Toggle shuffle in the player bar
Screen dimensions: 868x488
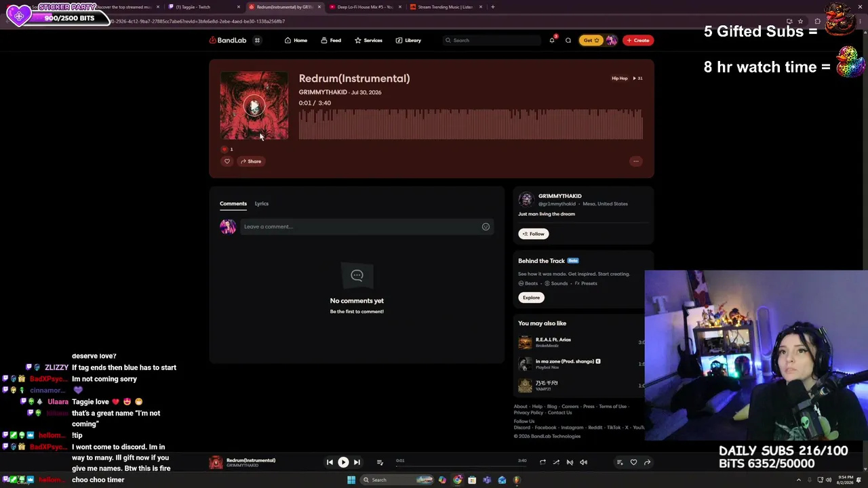tap(556, 462)
